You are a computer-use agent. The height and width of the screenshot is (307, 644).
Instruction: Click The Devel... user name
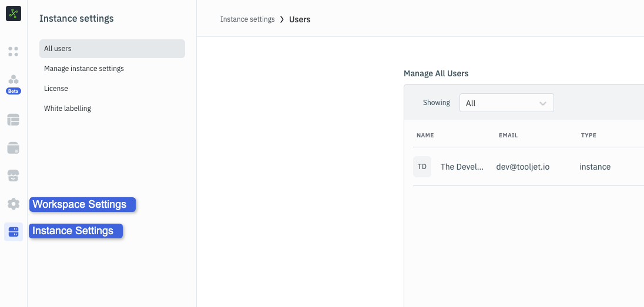click(462, 167)
